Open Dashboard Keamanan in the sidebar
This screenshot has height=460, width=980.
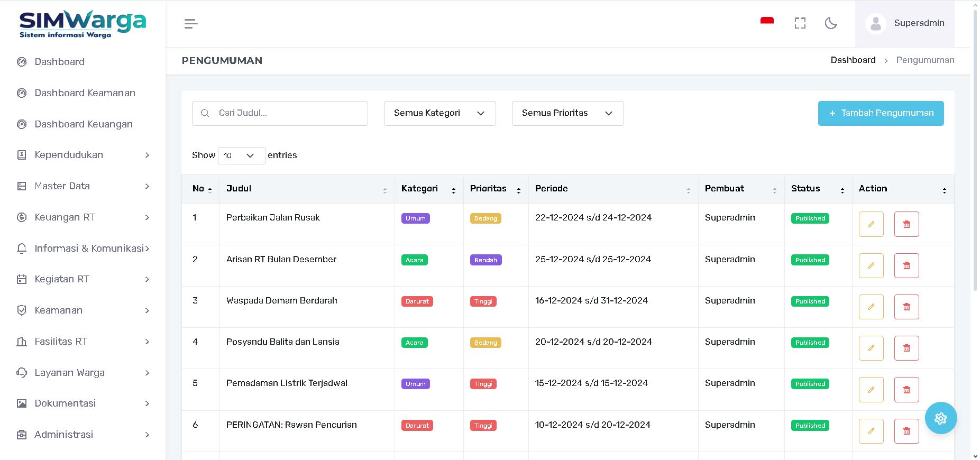pos(85,93)
